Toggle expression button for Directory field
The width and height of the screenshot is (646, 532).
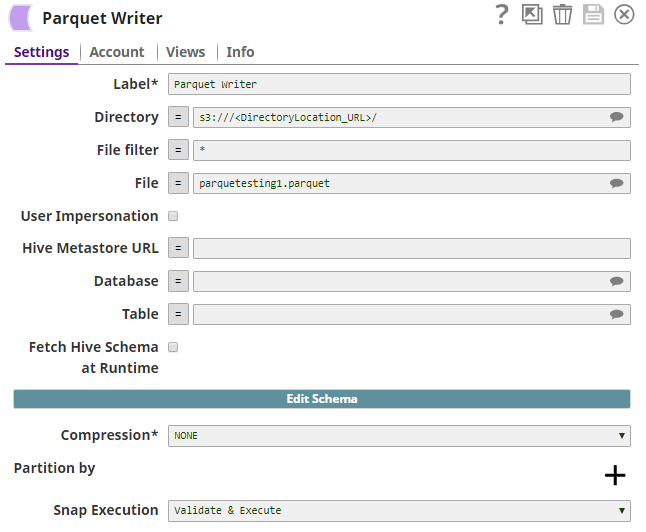coord(178,118)
